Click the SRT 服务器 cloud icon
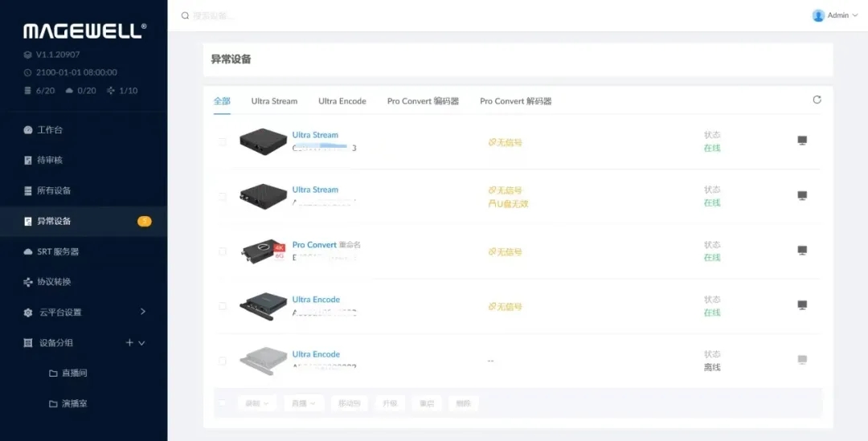The height and width of the screenshot is (441, 868). point(28,251)
